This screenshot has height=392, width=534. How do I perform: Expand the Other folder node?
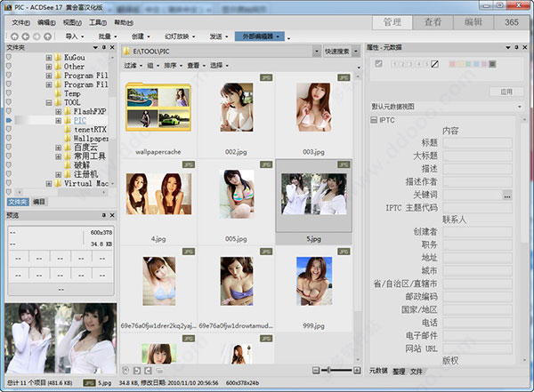49,67
